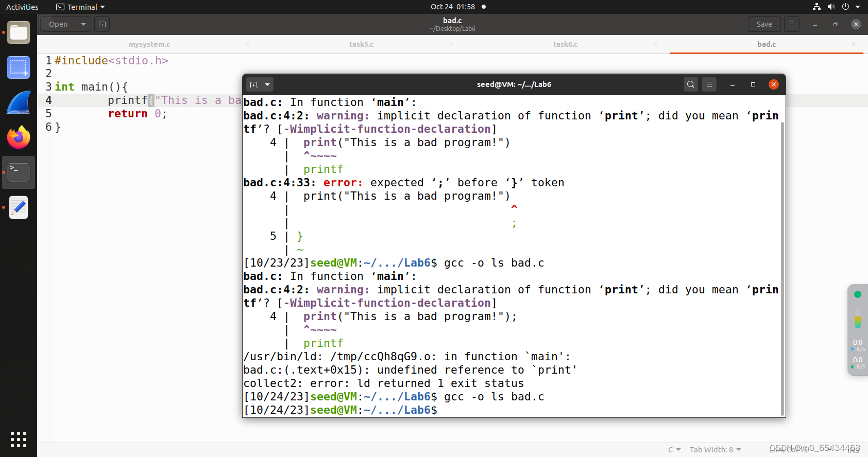Click the 'return 0;' line in the editor

point(137,114)
